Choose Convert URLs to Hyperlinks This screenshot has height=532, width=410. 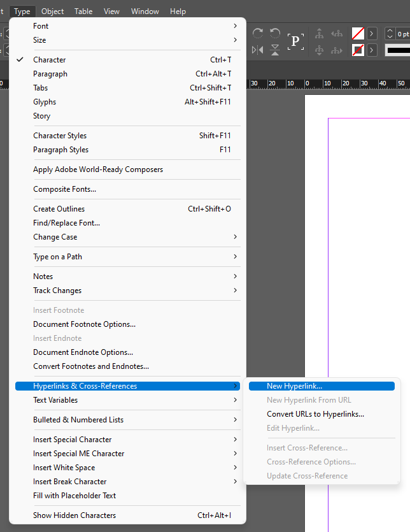pos(322,414)
